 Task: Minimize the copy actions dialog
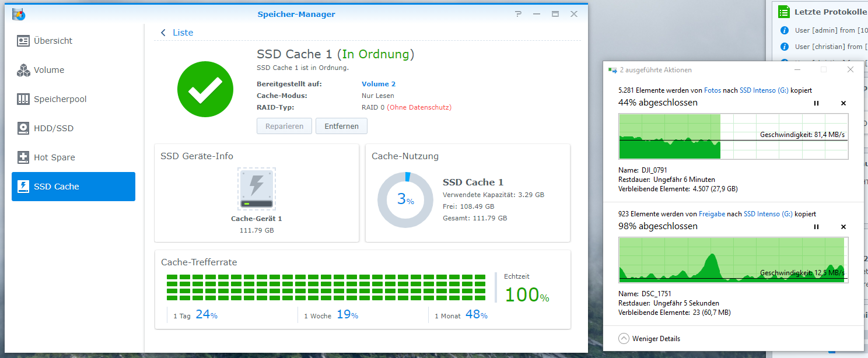[797, 69]
